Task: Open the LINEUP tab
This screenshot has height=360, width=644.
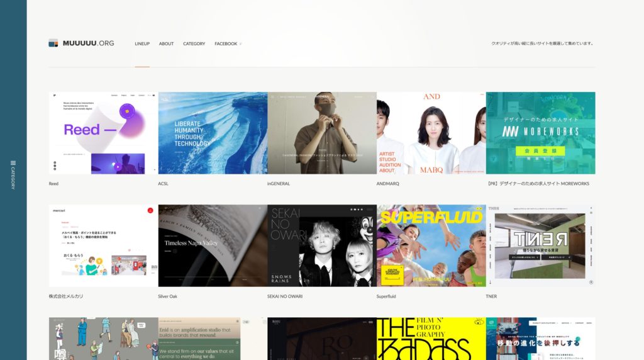Action: coord(142,43)
